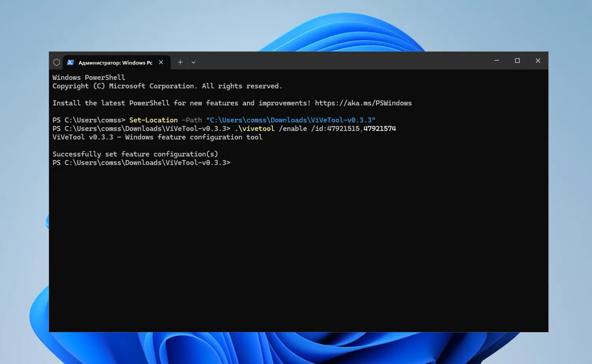This screenshot has height=364, width=592.
Task: Click the '.\vivetool' command text
Action: pyautogui.click(x=255, y=129)
